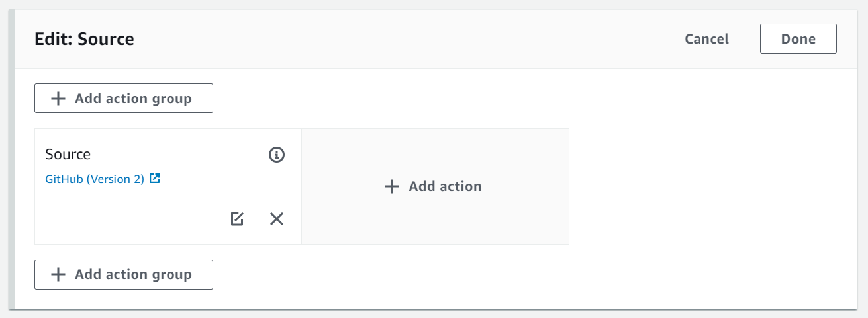Click external link icon beside GitHub (Version 2)
This screenshot has height=318, width=868.
(x=155, y=179)
